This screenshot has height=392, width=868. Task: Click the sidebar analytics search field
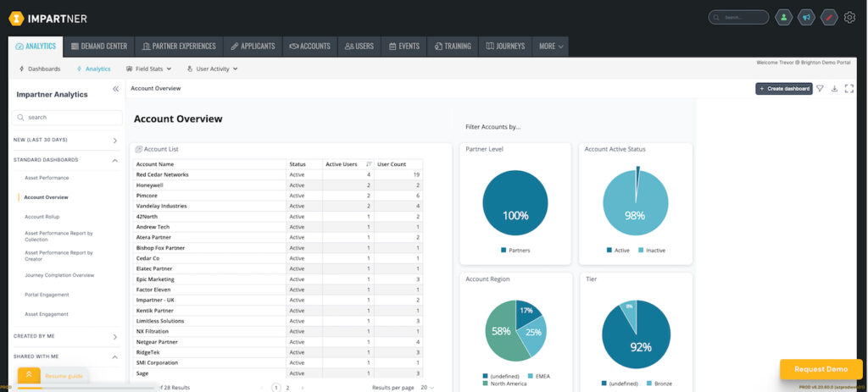point(68,118)
